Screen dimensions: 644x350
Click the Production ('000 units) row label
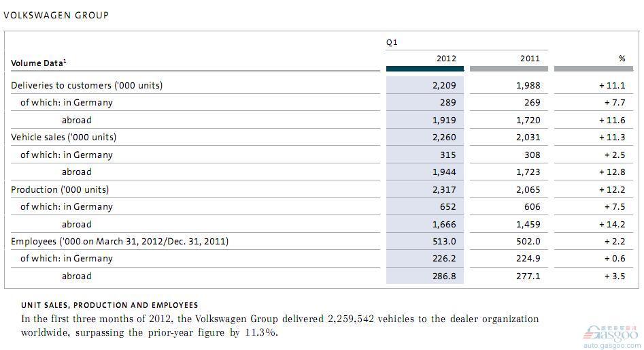point(60,189)
